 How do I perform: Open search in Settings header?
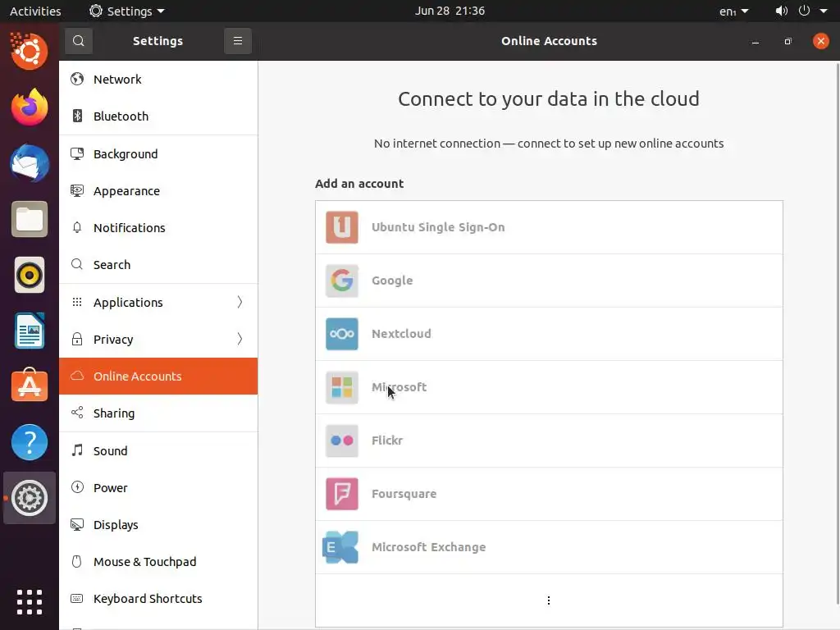(x=79, y=41)
